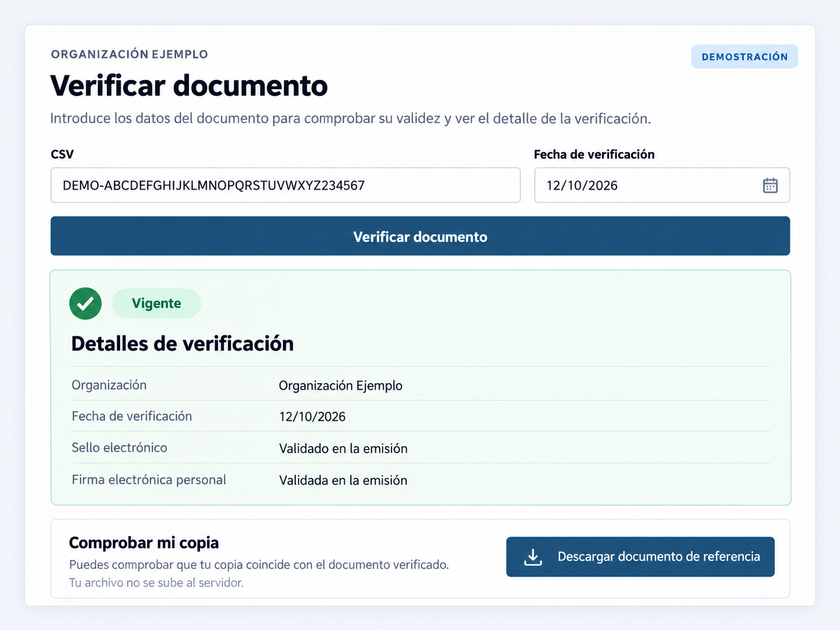The height and width of the screenshot is (630, 840).
Task: Click the wide Verificar documento button
Action: click(x=420, y=236)
